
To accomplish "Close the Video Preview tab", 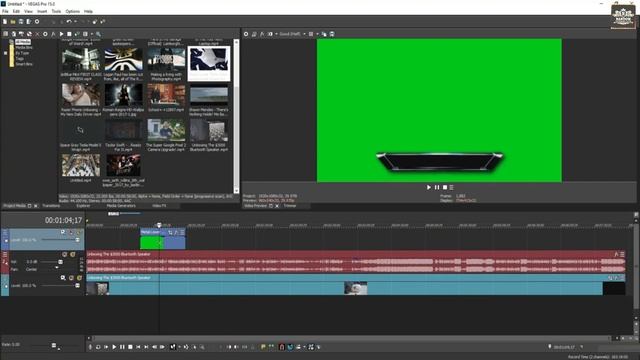I will pyautogui.click(x=277, y=206).
